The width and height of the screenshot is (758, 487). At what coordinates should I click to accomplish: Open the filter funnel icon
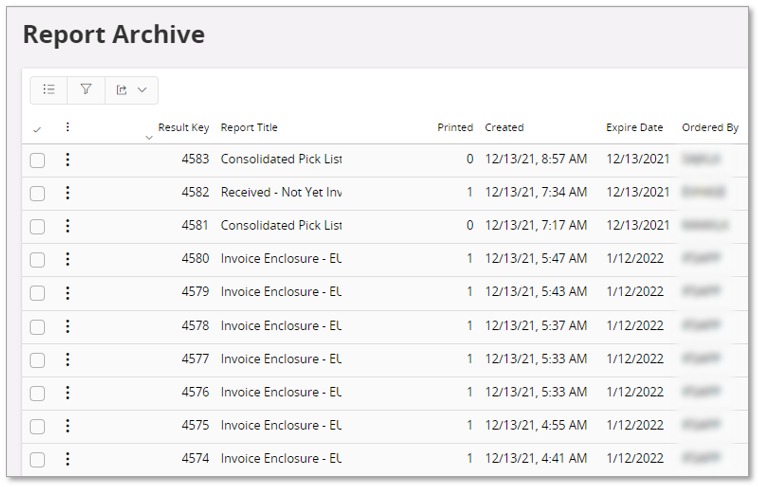[x=86, y=90]
